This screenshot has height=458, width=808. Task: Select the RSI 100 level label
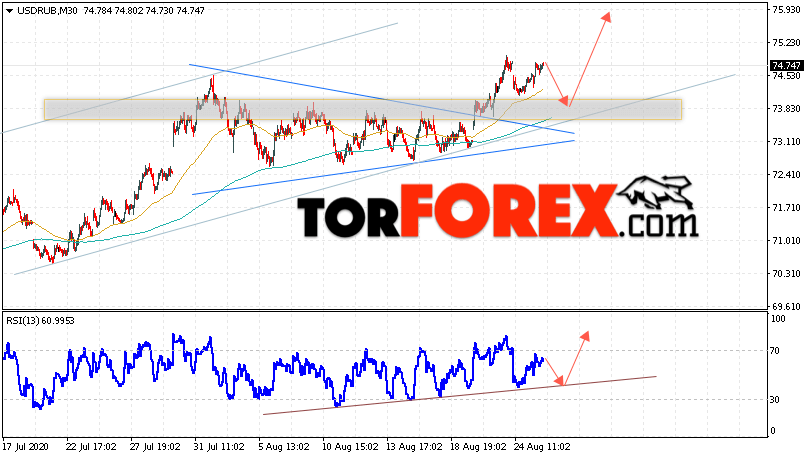click(x=779, y=319)
